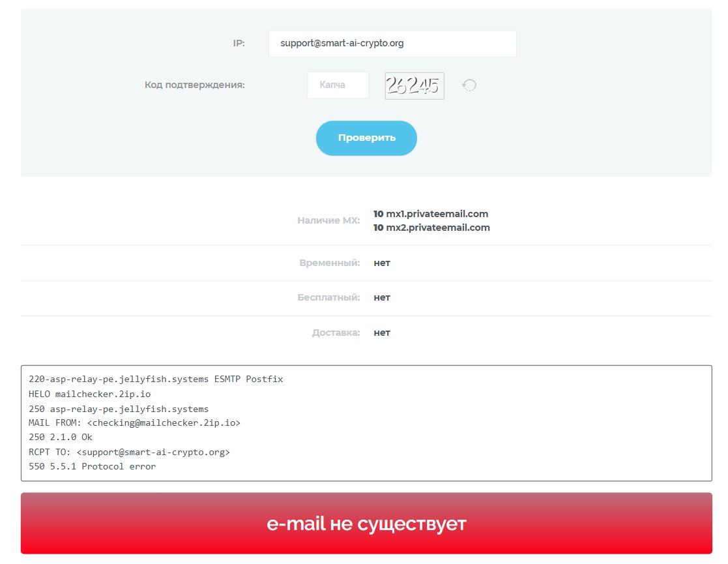The image size is (728, 564).
Task: Select the mx2.privateemail.com record
Action: tap(432, 228)
